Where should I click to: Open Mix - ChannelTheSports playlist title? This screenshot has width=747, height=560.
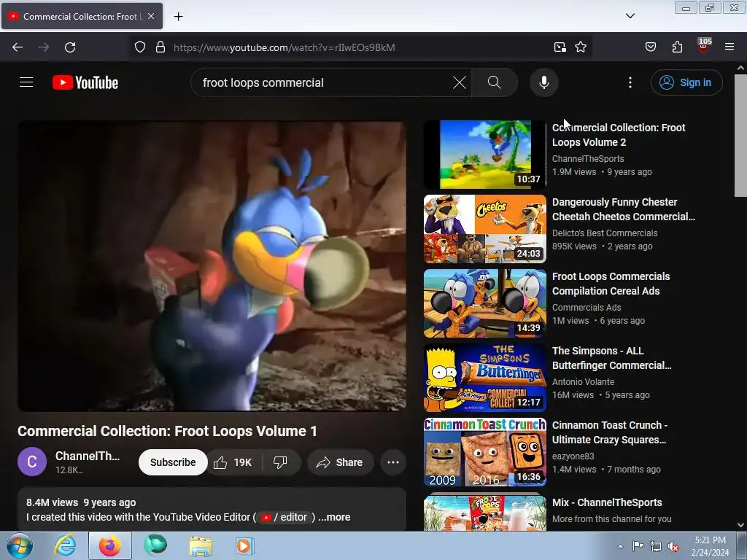point(607,502)
